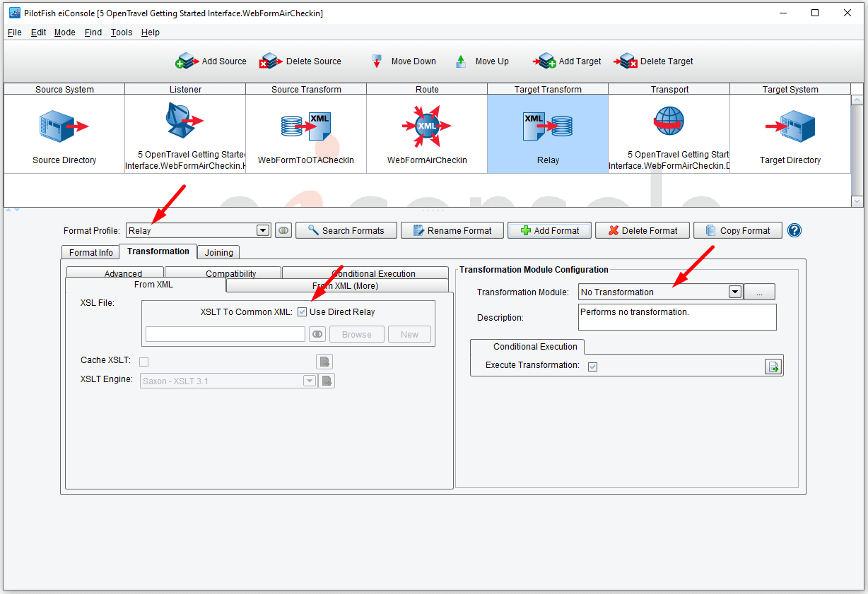Click the Execute Transformation expression icon
This screenshot has height=594, width=868.
(773, 366)
